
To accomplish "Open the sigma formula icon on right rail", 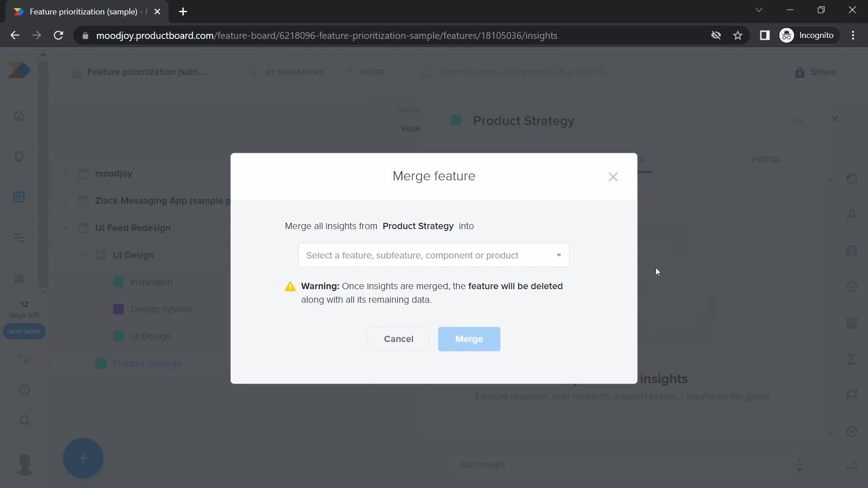I will (x=852, y=359).
